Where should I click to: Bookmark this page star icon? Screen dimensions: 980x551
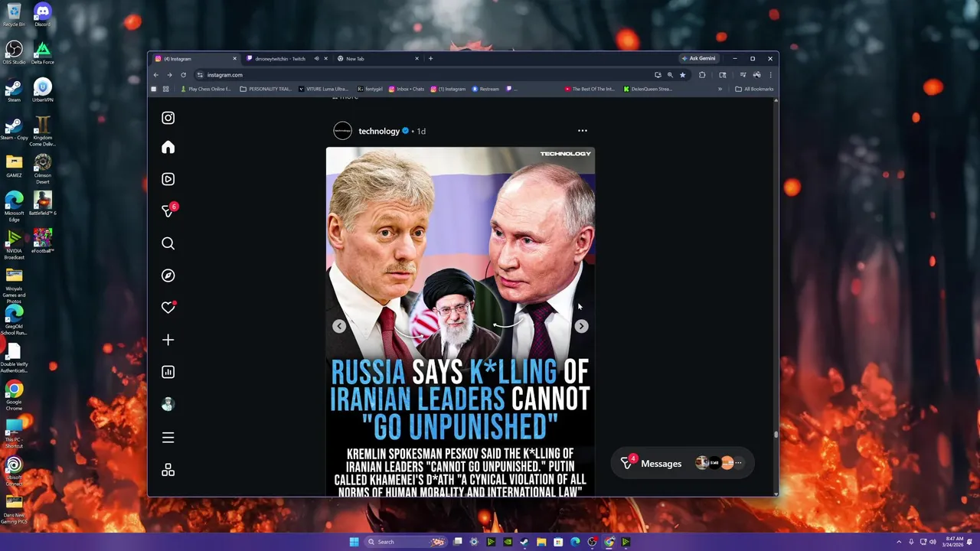point(682,75)
